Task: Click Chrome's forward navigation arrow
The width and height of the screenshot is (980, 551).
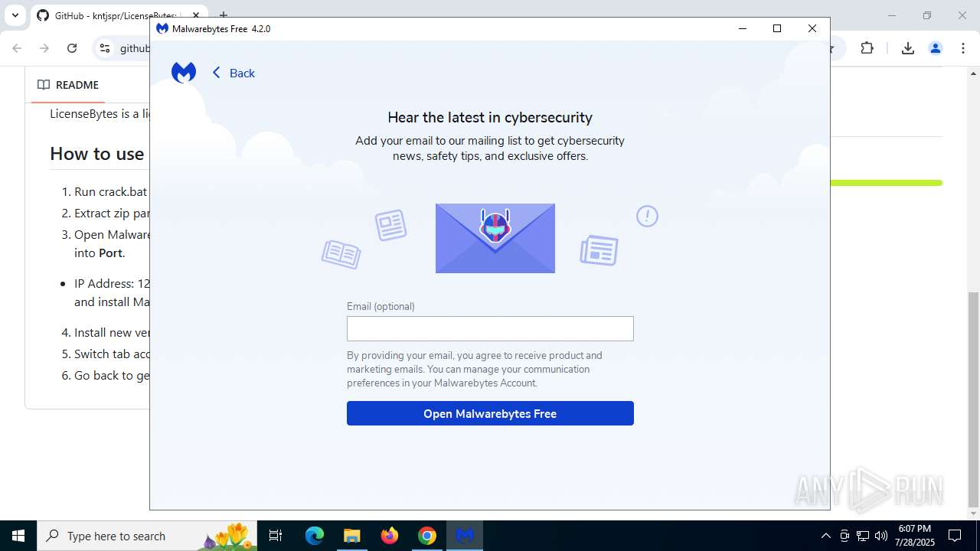Action: pos(44,48)
